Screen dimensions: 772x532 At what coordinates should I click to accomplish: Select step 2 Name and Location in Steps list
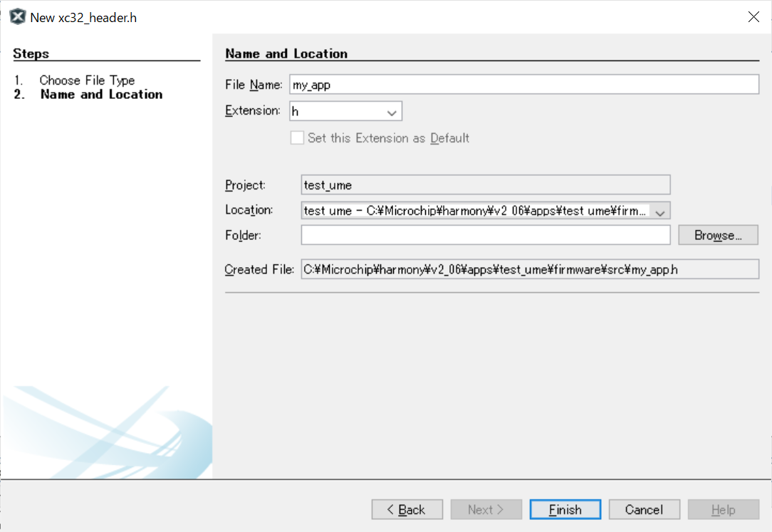click(x=101, y=95)
